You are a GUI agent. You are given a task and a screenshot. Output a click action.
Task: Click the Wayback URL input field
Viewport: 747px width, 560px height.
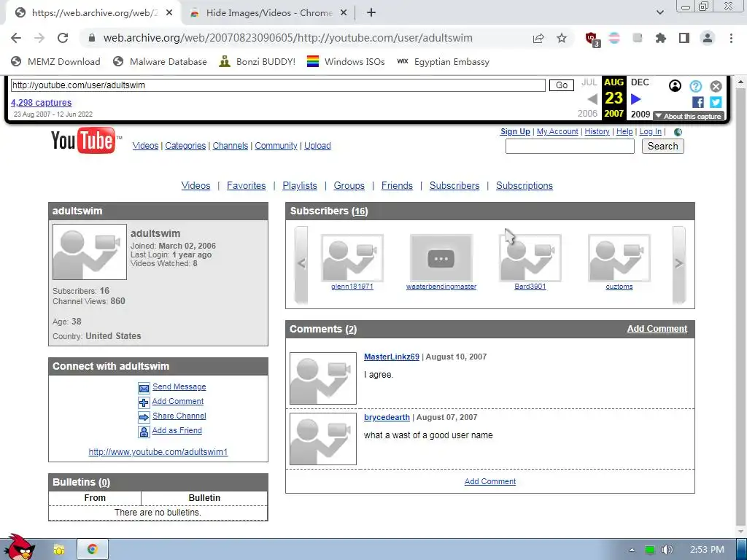(278, 85)
